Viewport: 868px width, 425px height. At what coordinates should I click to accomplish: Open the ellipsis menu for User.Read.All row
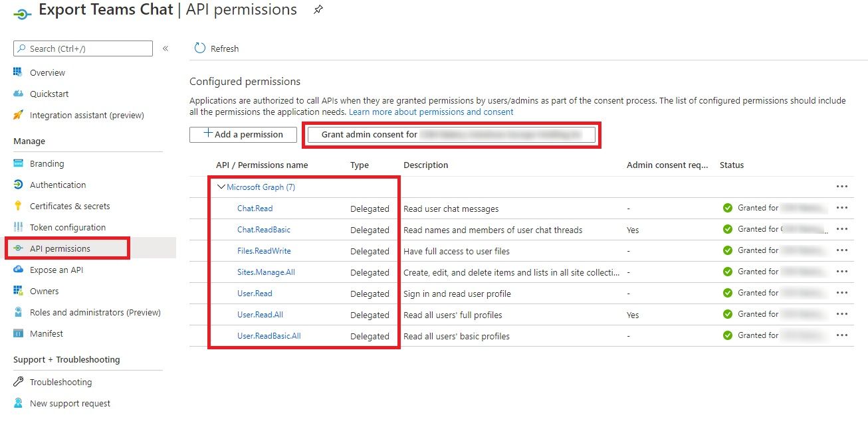click(x=842, y=314)
